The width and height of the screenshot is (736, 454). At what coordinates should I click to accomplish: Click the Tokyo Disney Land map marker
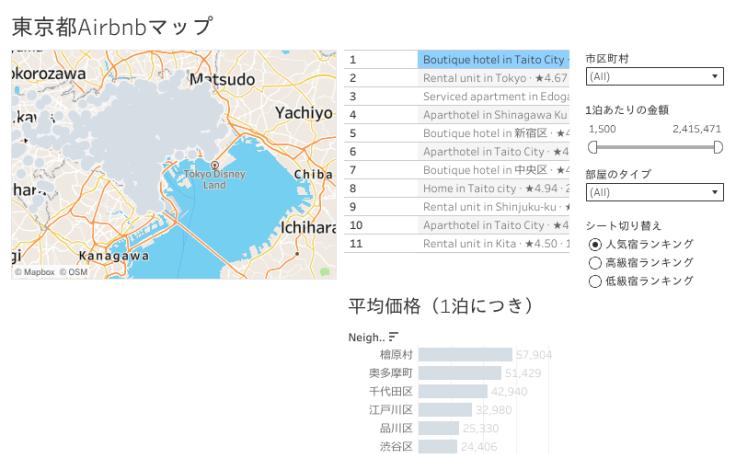pyautogui.click(x=214, y=166)
